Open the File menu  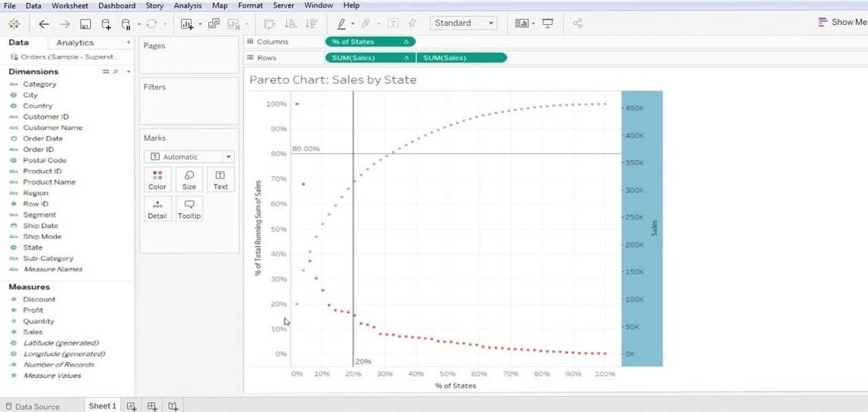tap(9, 5)
